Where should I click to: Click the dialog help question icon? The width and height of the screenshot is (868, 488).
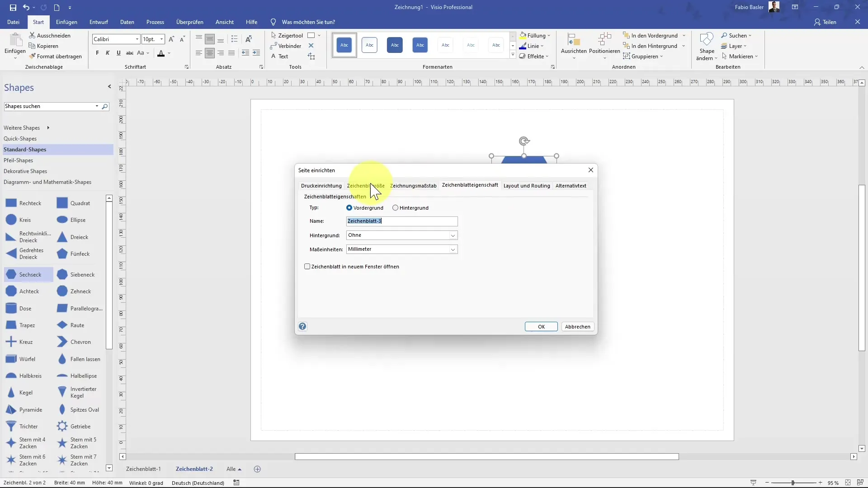click(x=302, y=326)
